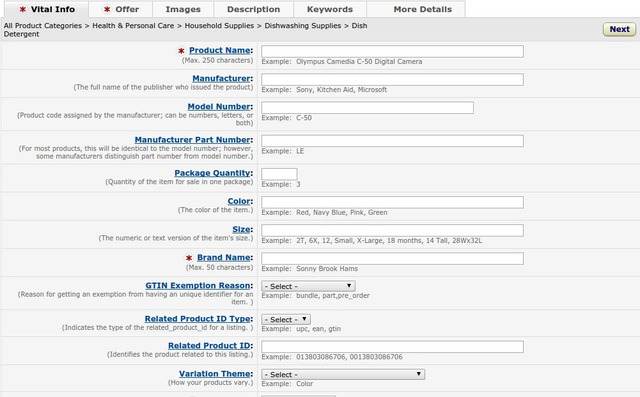Open the Variation Theme help link
This screenshot has width=640, height=397.
pyautogui.click(x=215, y=374)
